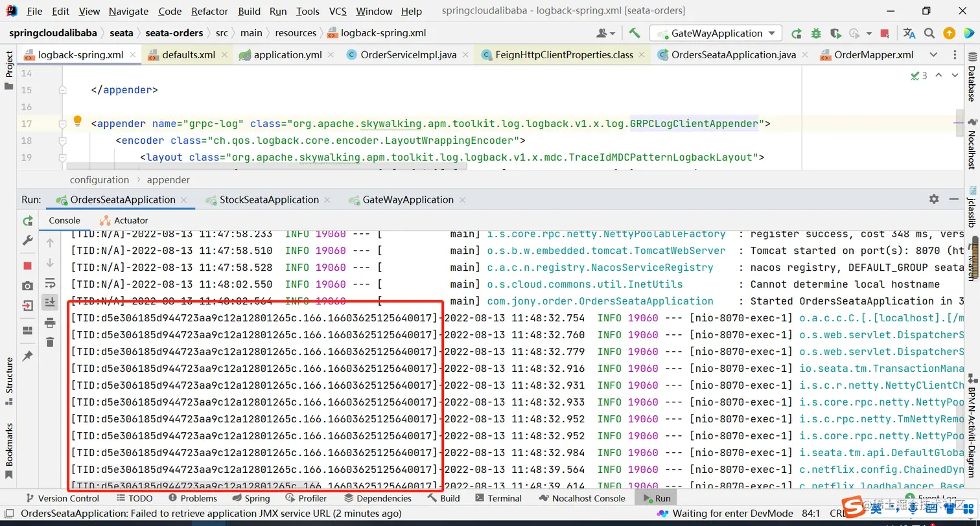Open the Console tab
This screenshot has height=526, width=980.
[64, 220]
